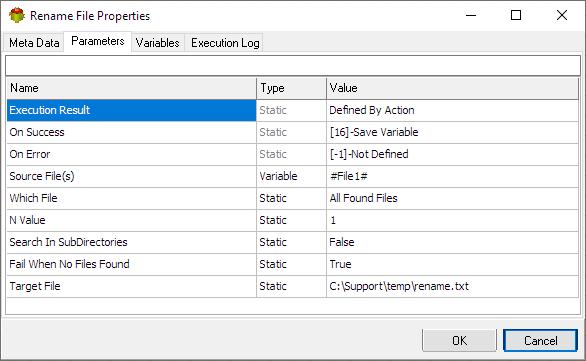The height and width of the screenshot is (361, 586).
Task: Click the Cancel button
Action: (540, 340)
